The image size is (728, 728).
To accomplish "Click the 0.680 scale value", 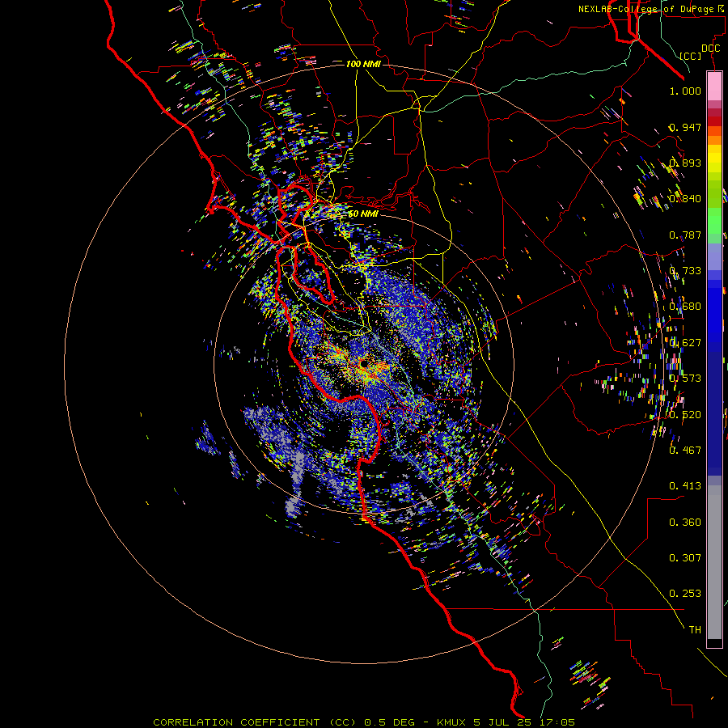I will click(x=685, y=307).
